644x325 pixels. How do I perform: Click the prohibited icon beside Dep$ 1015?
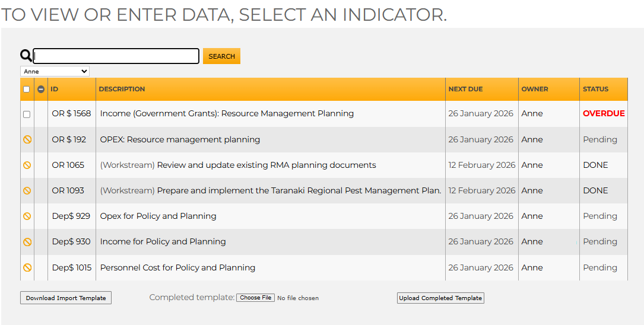pyautogui.click(x=27, y=267)
